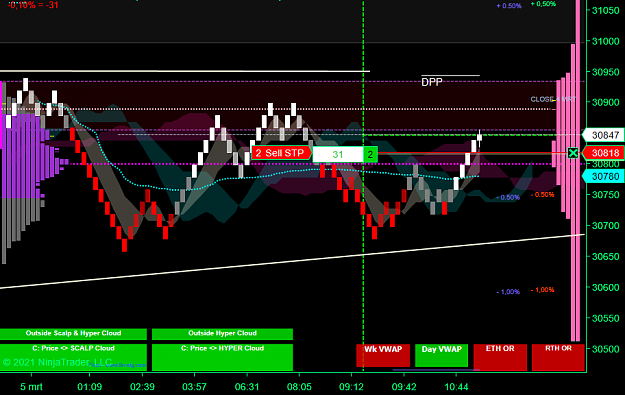Viewport: 625px width, 395px height.
Task: Click the 30950 price axis label
Action: click(x=605, y=72)
